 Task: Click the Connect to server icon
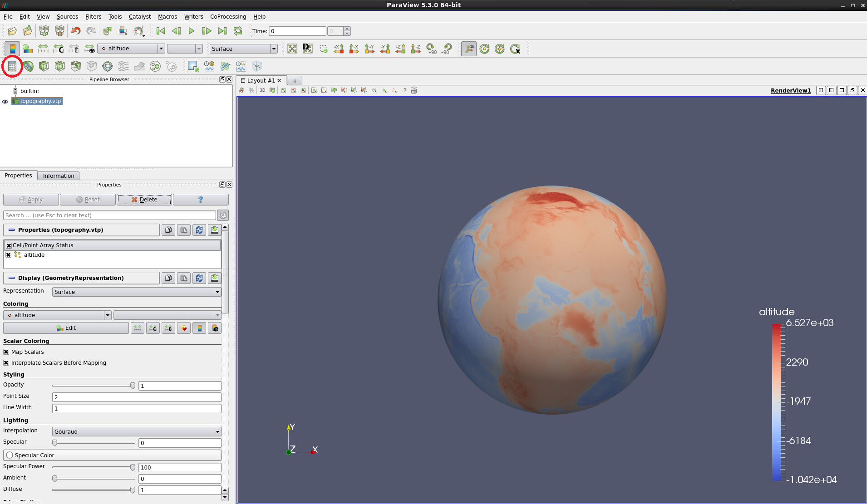(44, 31)
